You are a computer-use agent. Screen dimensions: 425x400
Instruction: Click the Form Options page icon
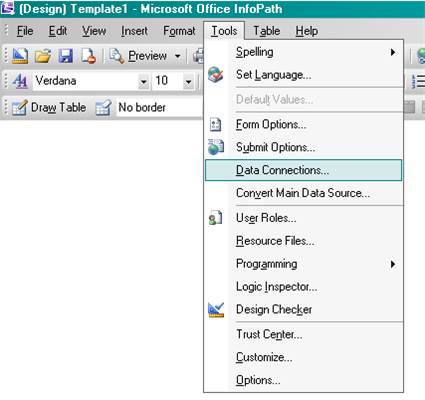pos(215,124)
